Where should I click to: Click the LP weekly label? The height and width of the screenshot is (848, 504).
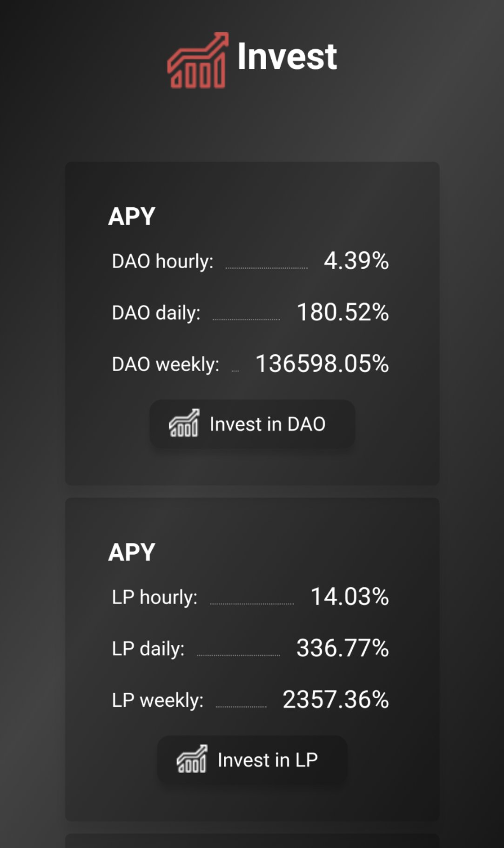[157, 700]
